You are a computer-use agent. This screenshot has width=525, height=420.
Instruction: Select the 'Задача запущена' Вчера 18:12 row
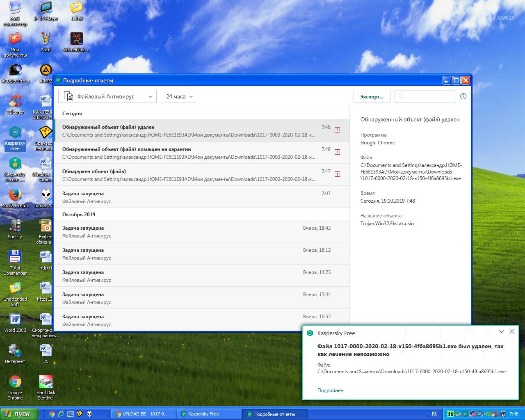pyautogui.click(x=202, y=253)
